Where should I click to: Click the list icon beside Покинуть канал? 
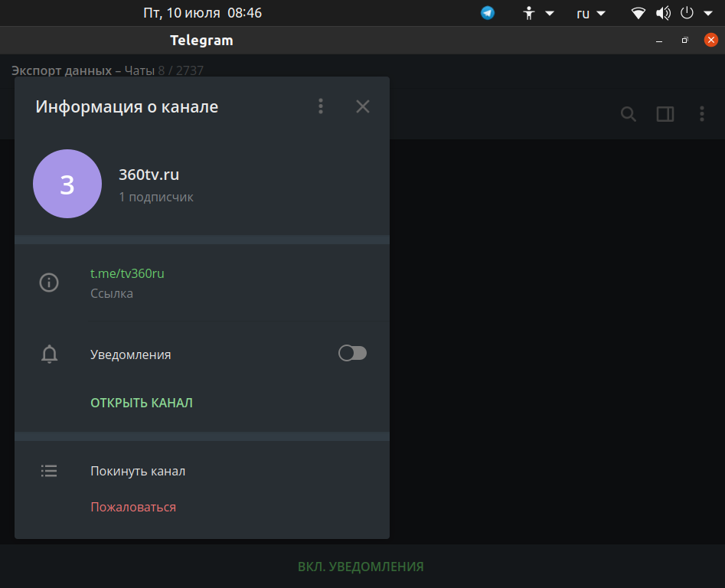[x=49, y=471]
